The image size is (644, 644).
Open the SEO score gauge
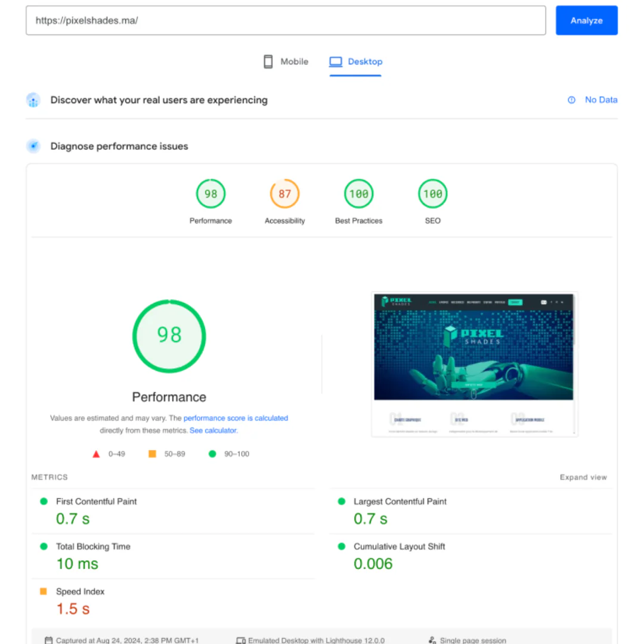point(432,194)
